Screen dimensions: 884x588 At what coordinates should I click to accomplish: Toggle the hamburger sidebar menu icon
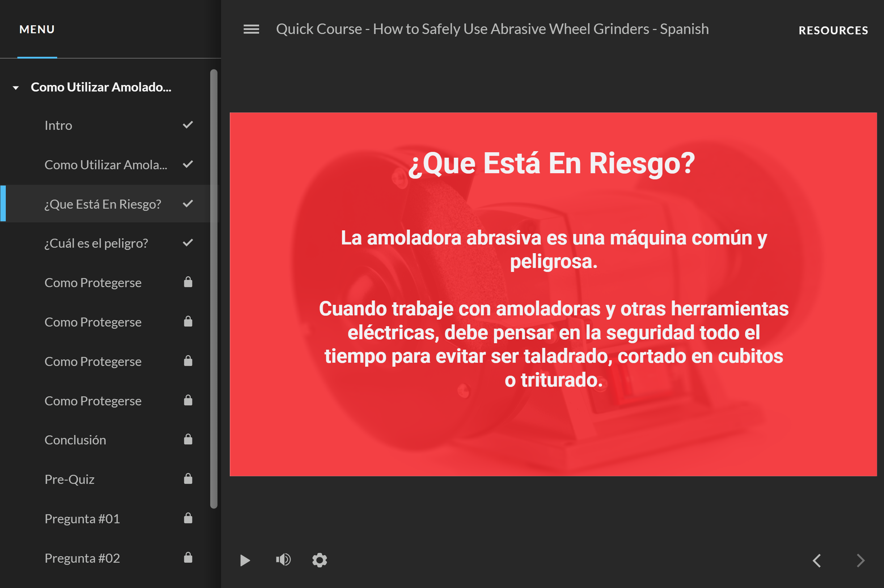[x=251, y=29]
